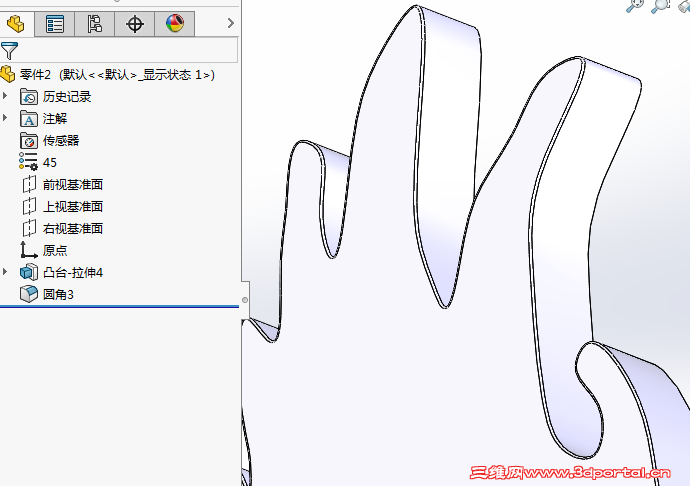Screen dimensions: 690x486
Task: Click the Zoom to Area magnifier icon
Action: coord(660,6)
